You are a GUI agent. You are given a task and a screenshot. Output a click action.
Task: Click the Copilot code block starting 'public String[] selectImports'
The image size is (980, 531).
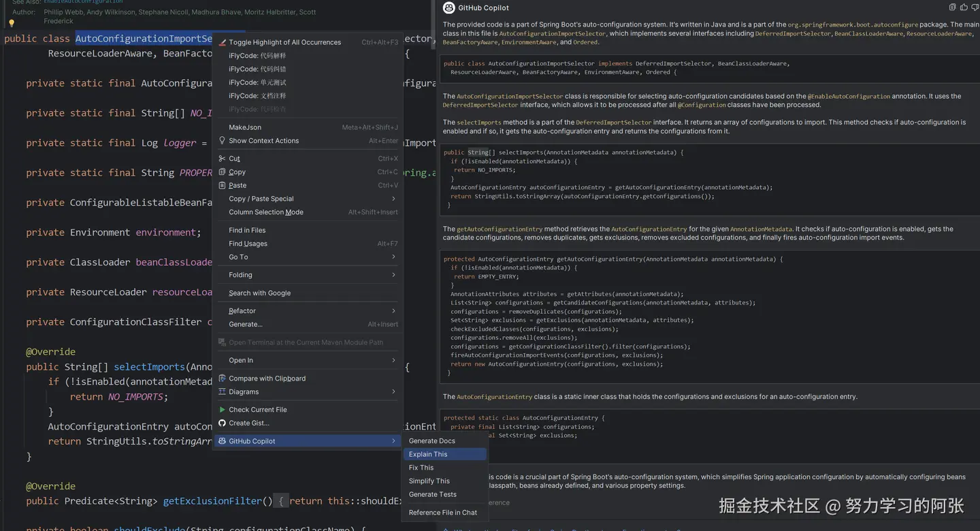[x=709, y=179]
